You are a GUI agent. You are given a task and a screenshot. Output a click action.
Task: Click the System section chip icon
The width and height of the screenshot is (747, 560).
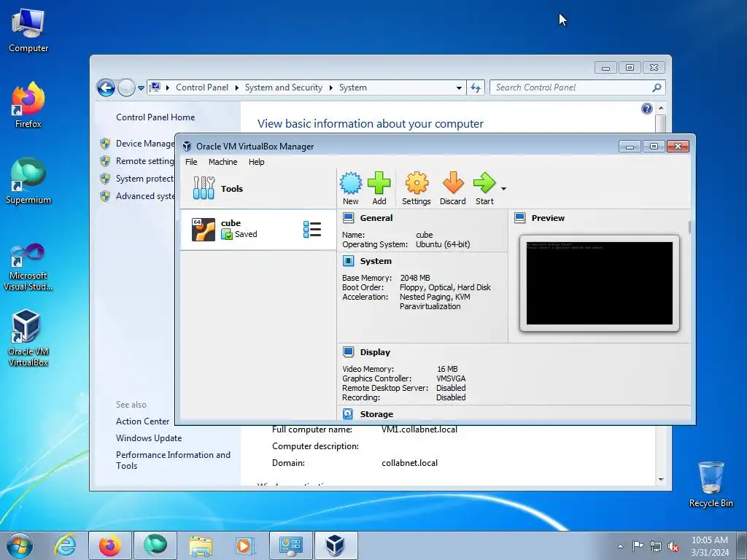(x=348, y=261)
